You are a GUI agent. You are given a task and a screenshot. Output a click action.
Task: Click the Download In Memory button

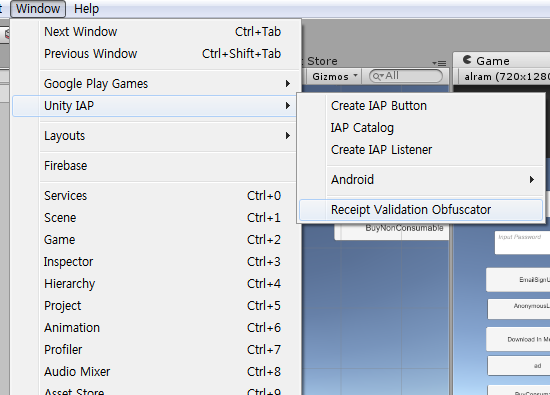[518, 339]
